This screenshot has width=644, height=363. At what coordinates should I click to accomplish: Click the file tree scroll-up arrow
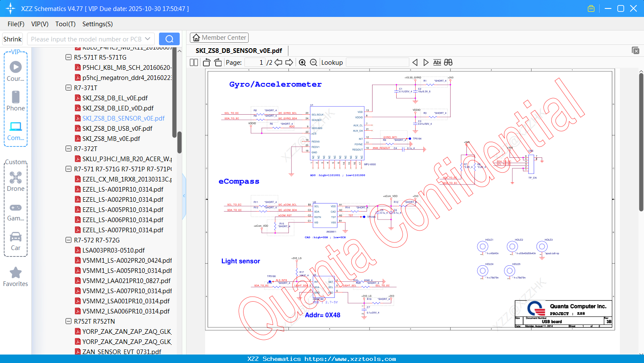(x=179, y=51)
